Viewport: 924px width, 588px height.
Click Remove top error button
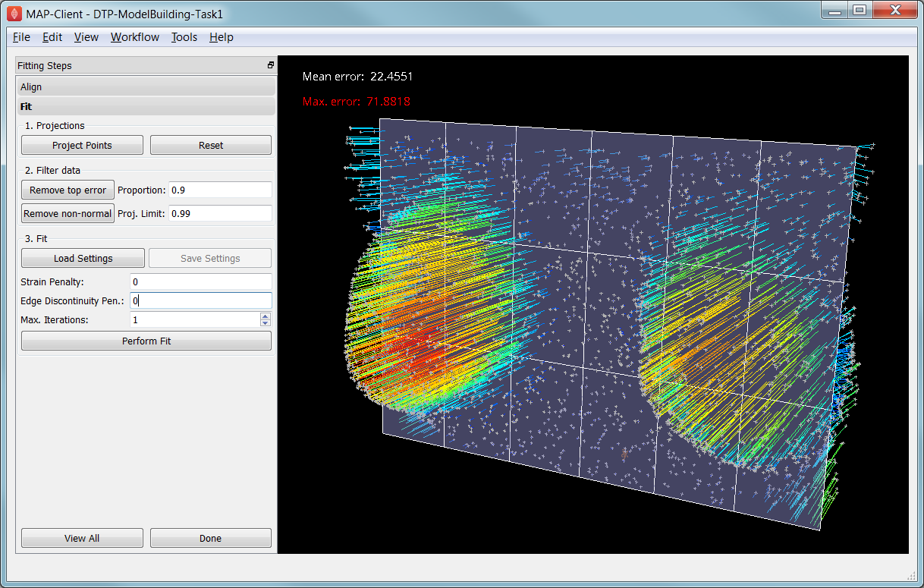point(68,190)
